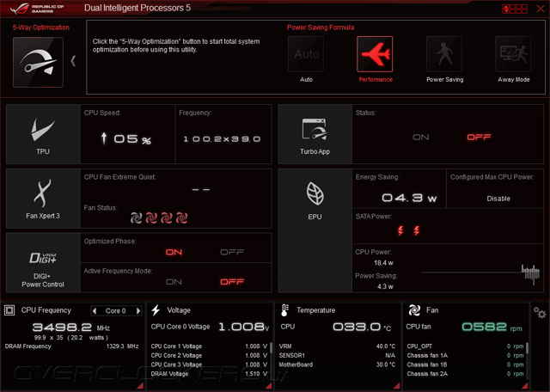550x392 pixels.
Task: Turn Turbo App status ON
Action: coord(420,138)
